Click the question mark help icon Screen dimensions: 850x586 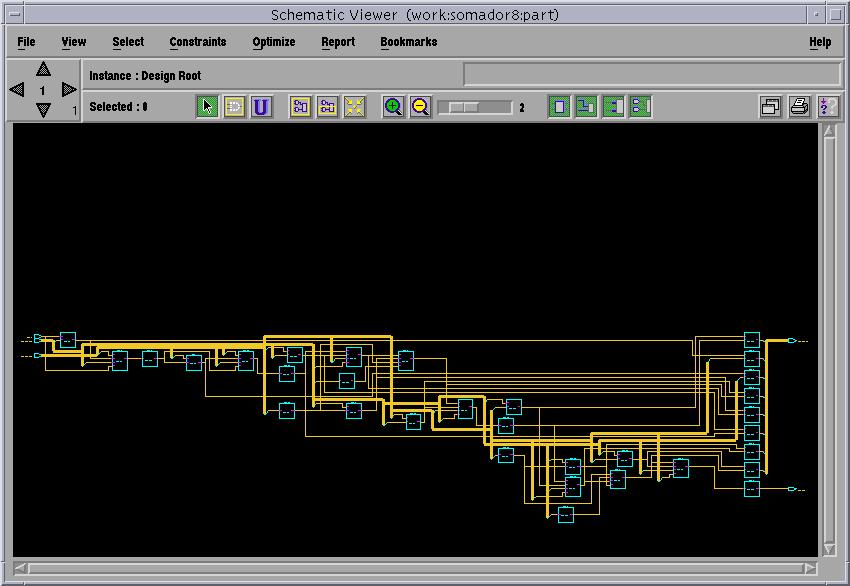[827, 106]
